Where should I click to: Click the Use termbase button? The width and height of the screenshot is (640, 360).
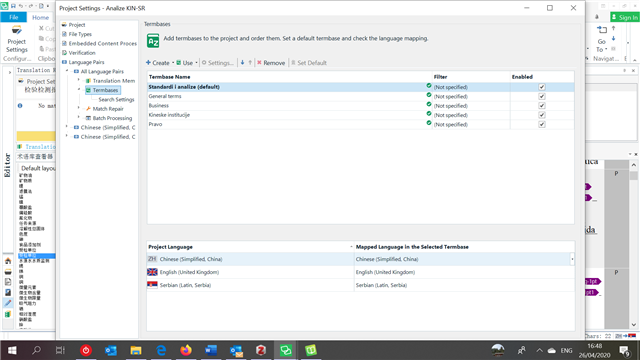pyautogui.click(x=184, y=63)
